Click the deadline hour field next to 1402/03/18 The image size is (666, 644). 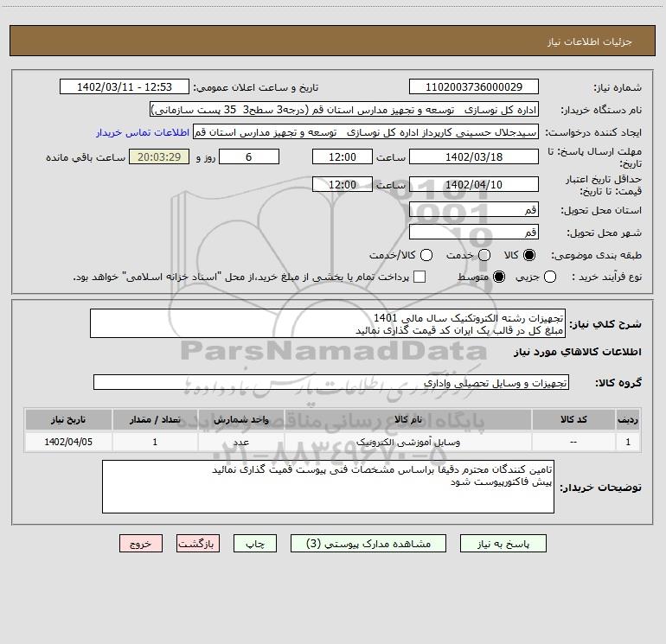click(x=343, y=156)
